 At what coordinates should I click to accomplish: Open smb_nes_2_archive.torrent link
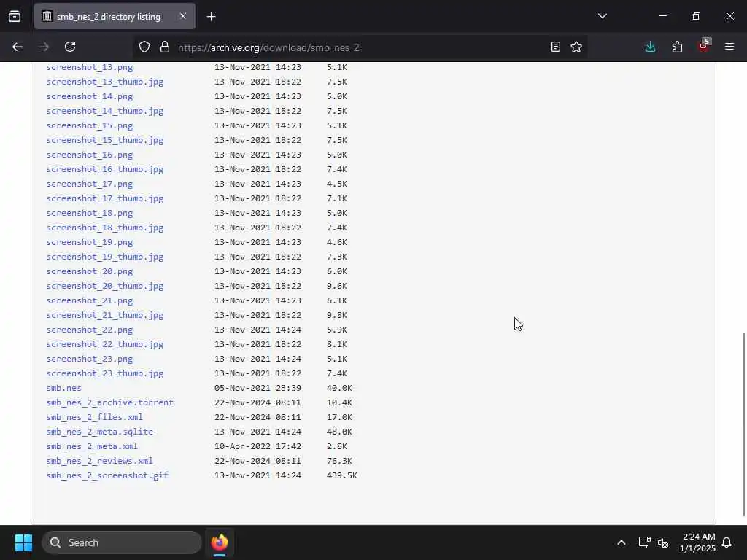tap(109, 402)
